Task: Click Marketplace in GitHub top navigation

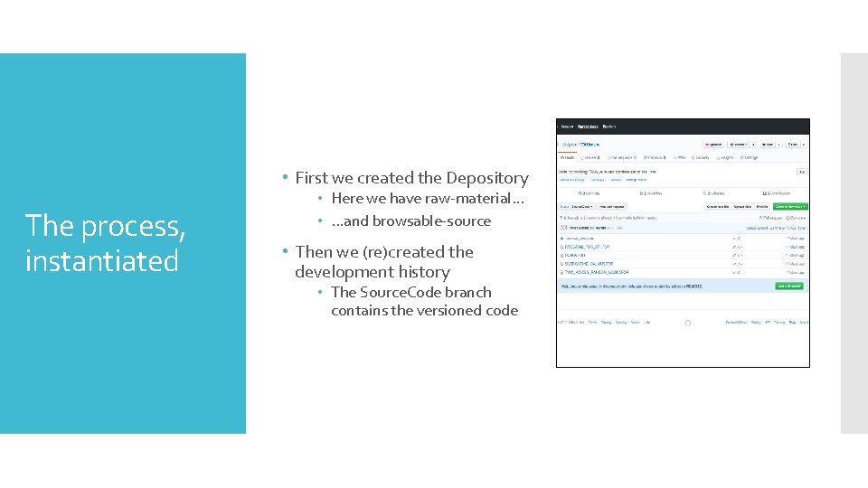Action: pyautogui.click(x=588, y=127)
